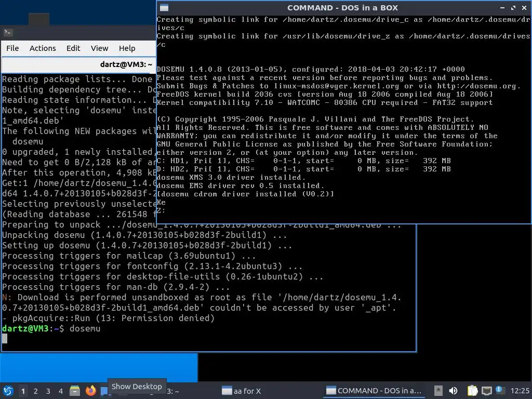Click 'Processing triggers for fontconfig' line
The image size is (532, 399).
pyautogui.click(x=152, y=266)
